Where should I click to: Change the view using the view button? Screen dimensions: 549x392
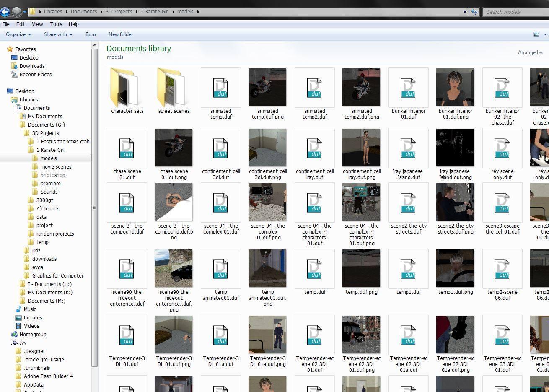click(x=536, y=34)
